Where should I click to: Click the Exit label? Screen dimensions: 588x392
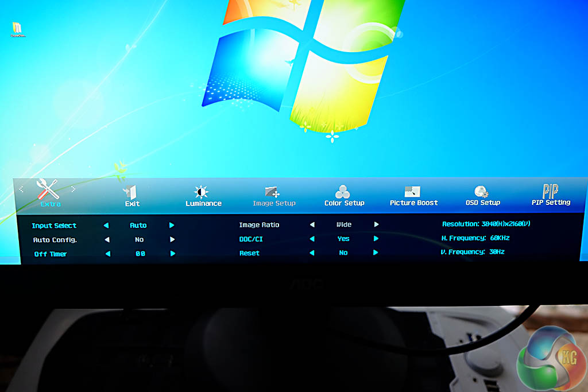point(132,204)
